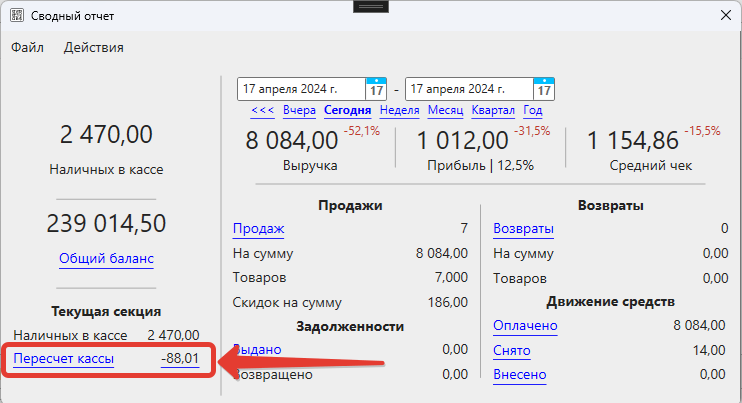Screen dimensions: 742x403
Task: Click the Возвращено label
Action: tap(273, 375)
